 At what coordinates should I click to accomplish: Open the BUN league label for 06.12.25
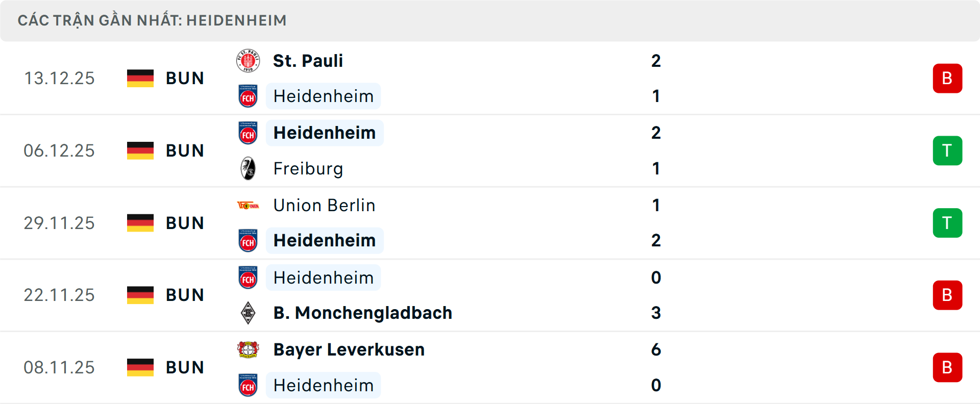coord(183,150)
